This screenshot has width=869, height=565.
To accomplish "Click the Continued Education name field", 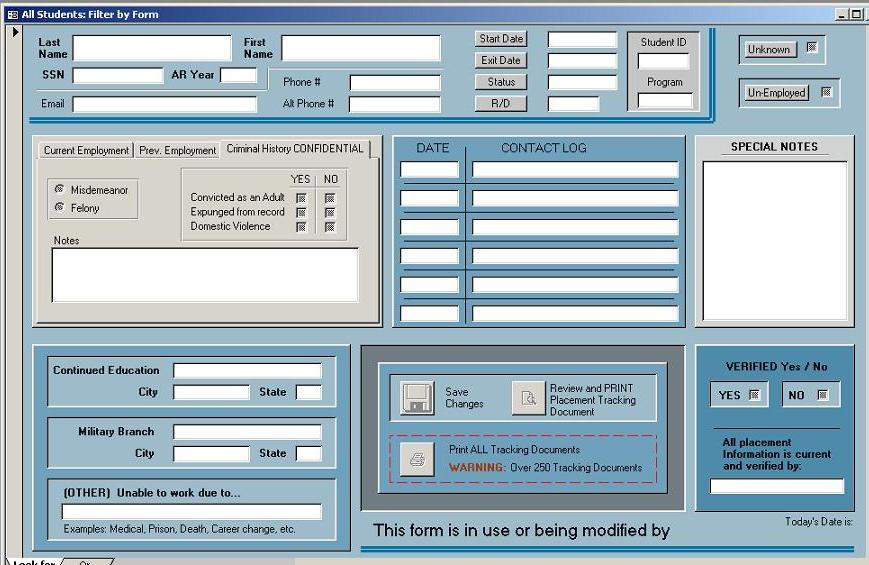I will pyautogui.click(x=247, y=370).
